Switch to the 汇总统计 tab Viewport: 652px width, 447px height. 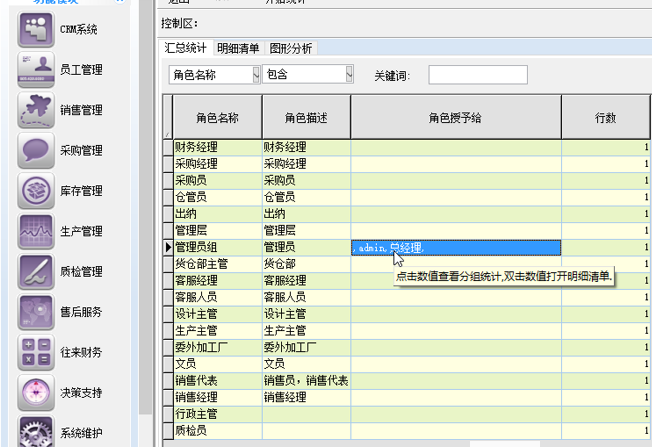(x=185, y=48)
